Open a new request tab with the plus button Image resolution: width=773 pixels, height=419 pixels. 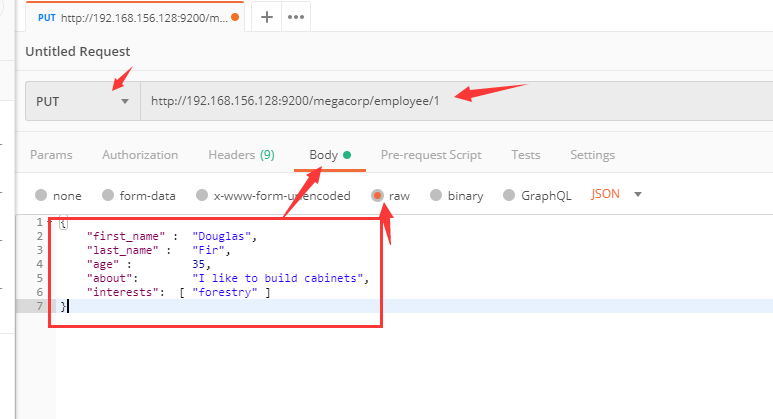[267, 17]
